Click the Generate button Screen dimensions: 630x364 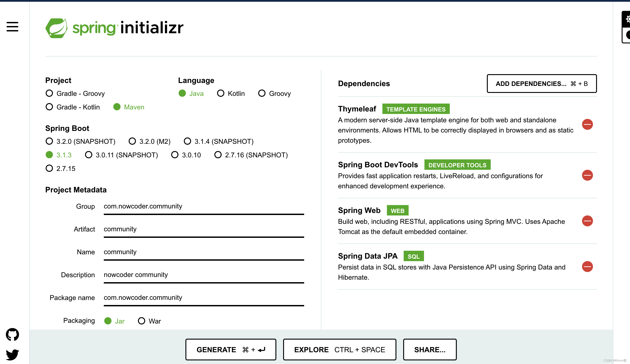click(x=231, y=350)
